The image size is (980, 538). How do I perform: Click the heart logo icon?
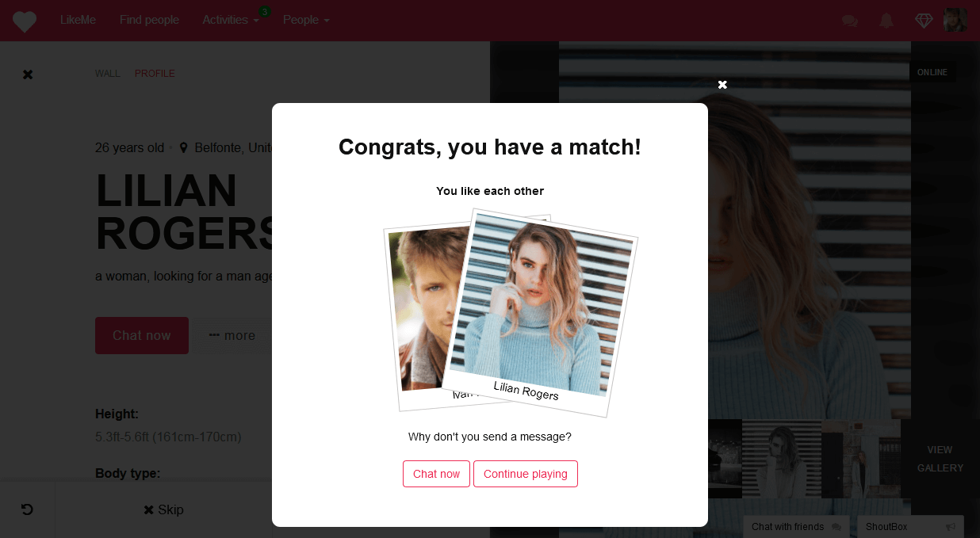tap(25, 21)
